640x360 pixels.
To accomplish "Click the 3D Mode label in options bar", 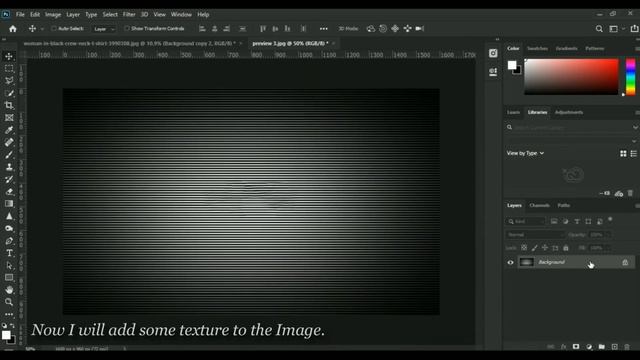I will (x=348, y=29).
